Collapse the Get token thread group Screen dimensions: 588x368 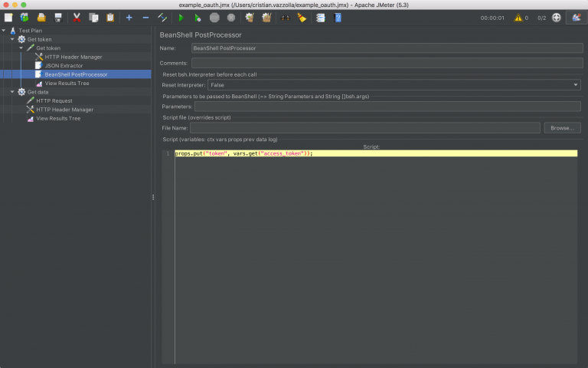(12, 39)
